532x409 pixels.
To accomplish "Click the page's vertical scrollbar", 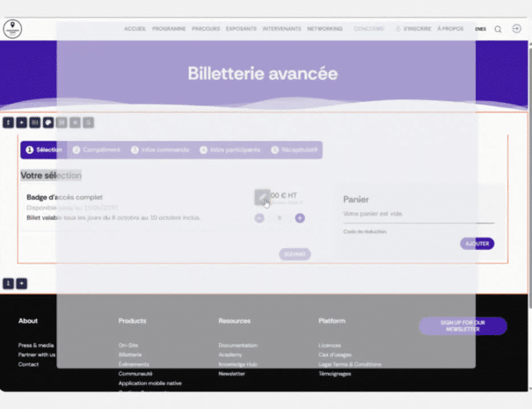I will [x=530, y=177].
